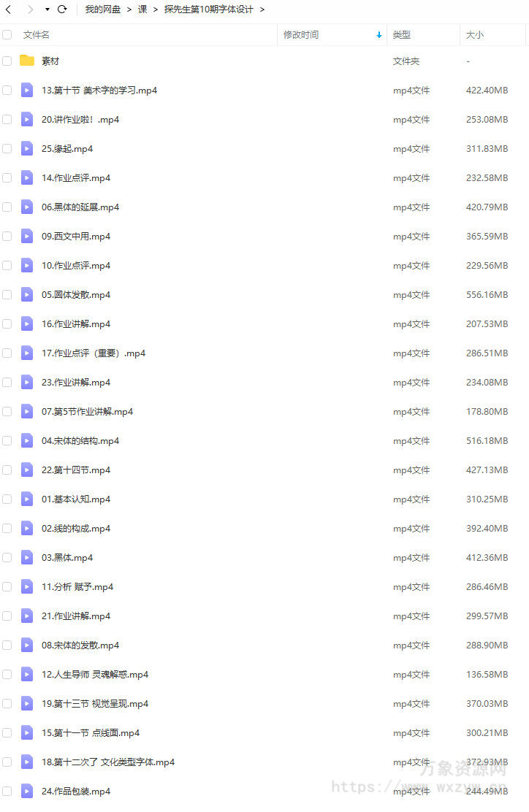Click the 素材 folder icon
529x812 pixels.
pos(27,61)
